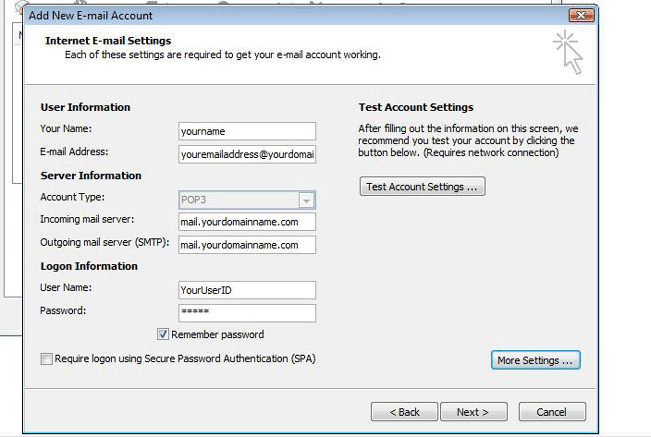
Task: Close the Add New E-mail Account dialog
Action: [581, 15]
